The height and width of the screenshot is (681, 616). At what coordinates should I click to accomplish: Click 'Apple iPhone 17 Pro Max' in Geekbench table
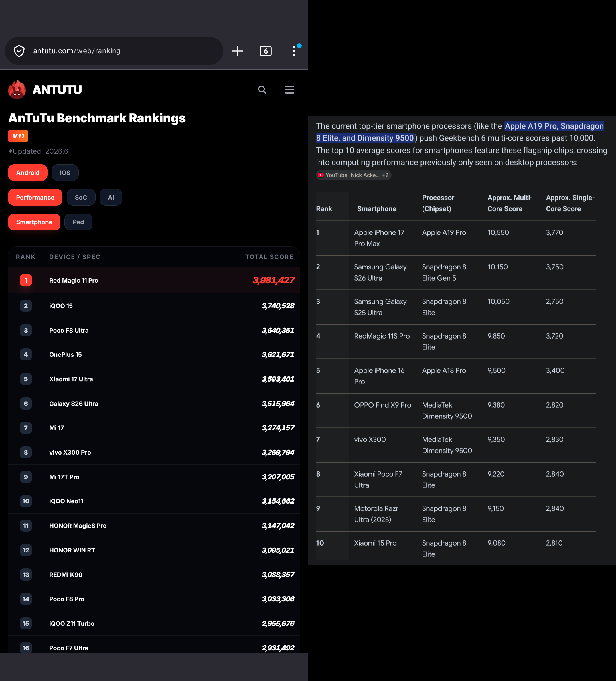point(379,238)
